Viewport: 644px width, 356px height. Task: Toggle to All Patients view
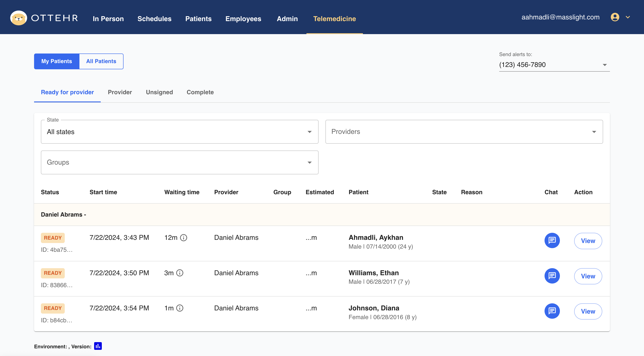click(101, 61)
